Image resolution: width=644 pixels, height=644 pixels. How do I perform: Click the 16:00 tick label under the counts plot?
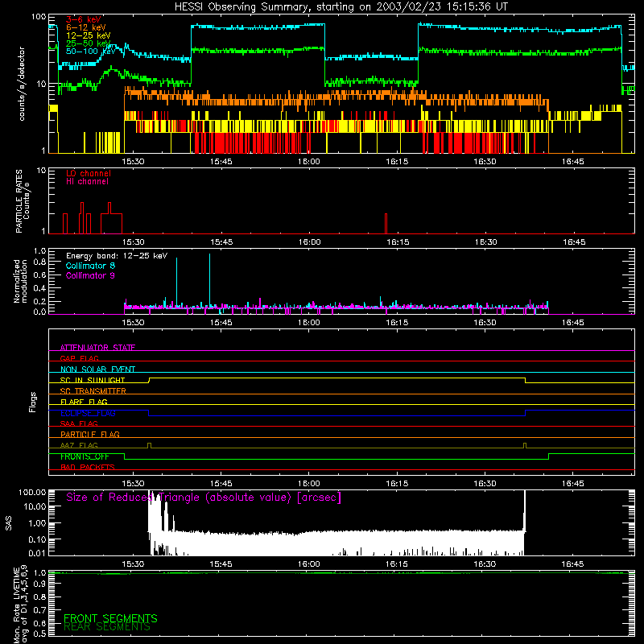click(309, 162)
